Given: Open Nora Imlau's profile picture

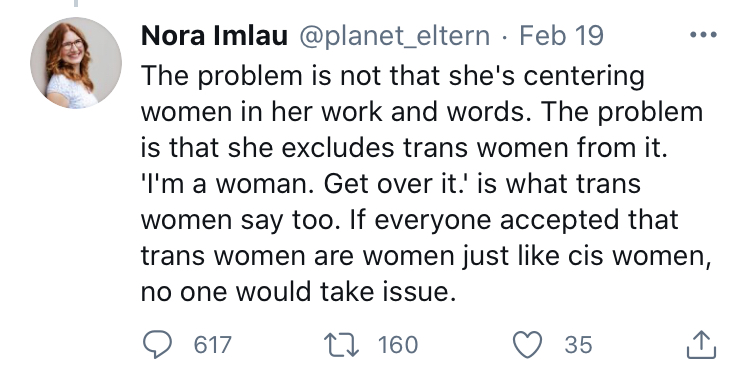Looking at the screenshot, I should 76,63.
